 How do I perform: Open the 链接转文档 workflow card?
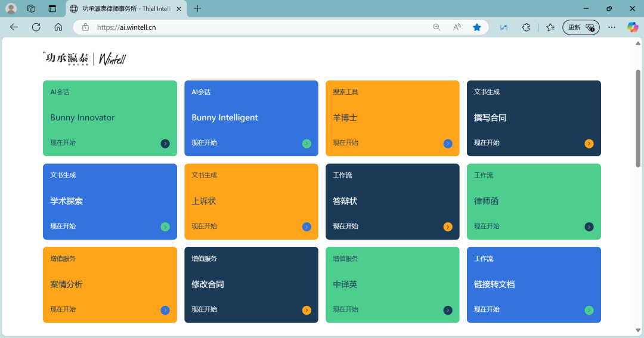[534, 284]
